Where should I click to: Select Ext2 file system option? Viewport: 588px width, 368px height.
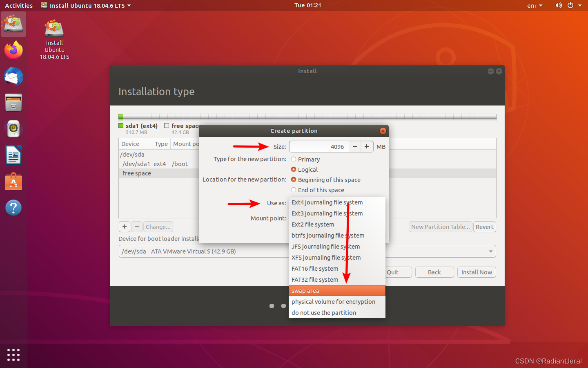(337, 224)
